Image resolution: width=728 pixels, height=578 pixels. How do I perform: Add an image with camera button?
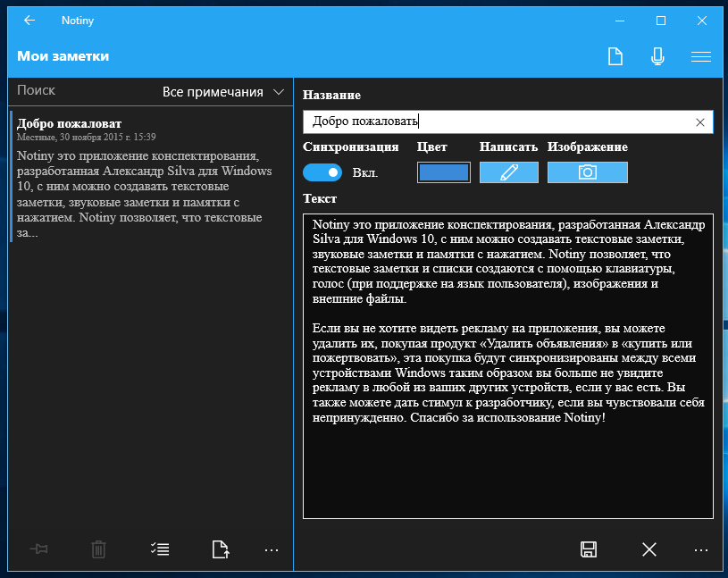pyautogui.click(x=588, y=172)
